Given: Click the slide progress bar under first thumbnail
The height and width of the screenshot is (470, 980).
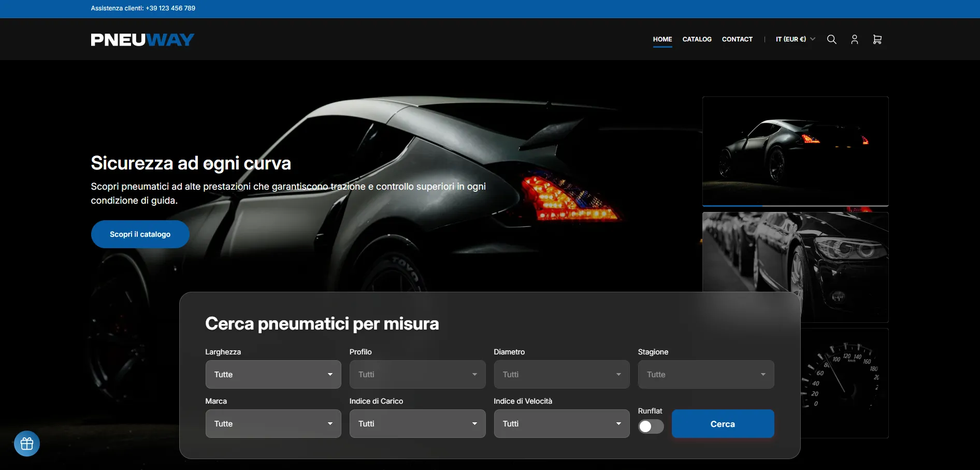Looking at the screenshot, I should click(795, 206).
